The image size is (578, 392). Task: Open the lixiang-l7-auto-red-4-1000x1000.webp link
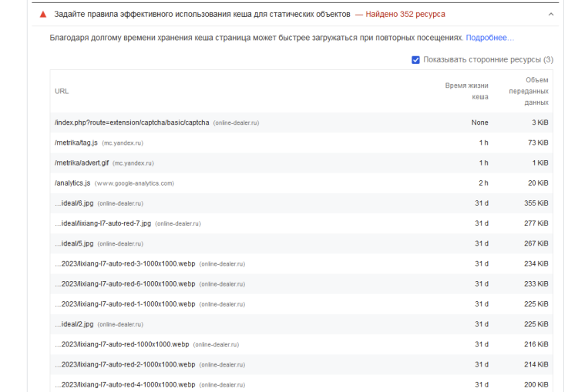125,384
